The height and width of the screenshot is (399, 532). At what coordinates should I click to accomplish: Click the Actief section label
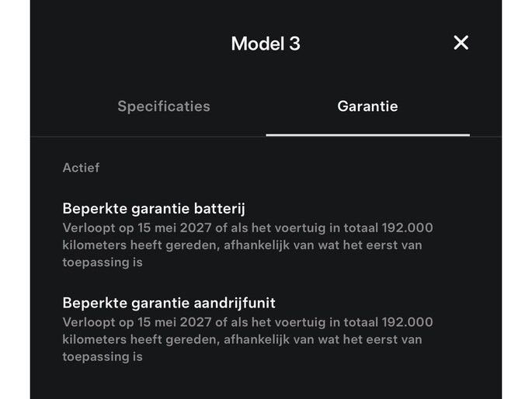pos(81,168)
